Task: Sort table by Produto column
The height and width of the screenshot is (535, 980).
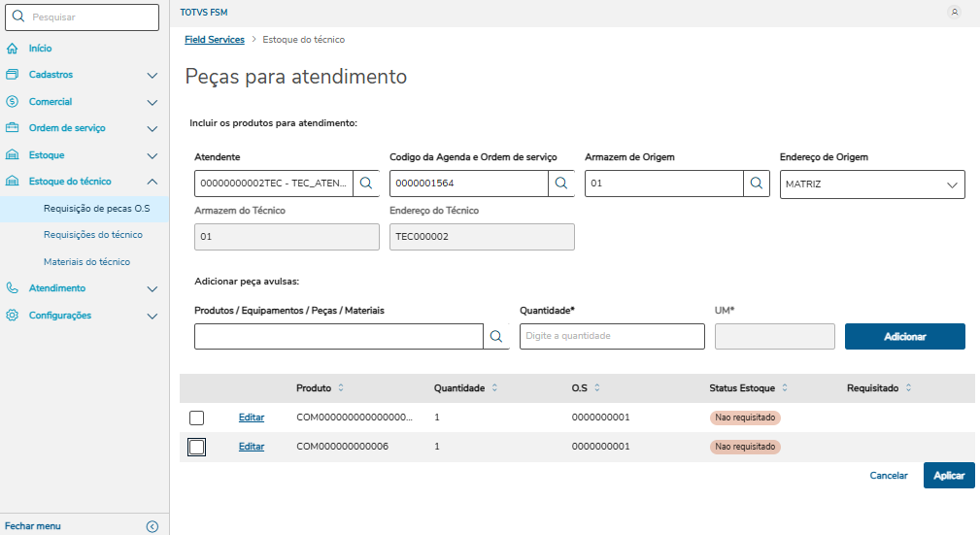Action: pos(340,388)
